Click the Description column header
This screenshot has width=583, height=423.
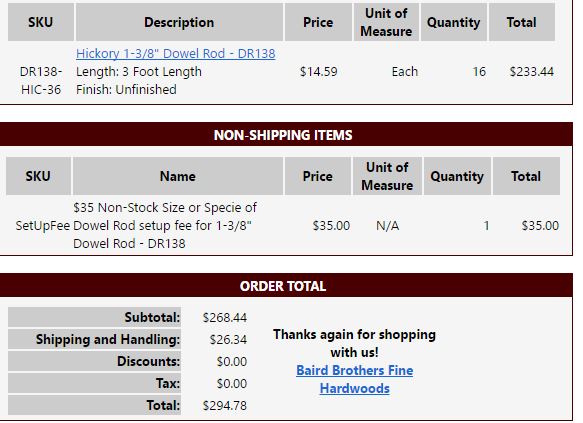(179, 22)
